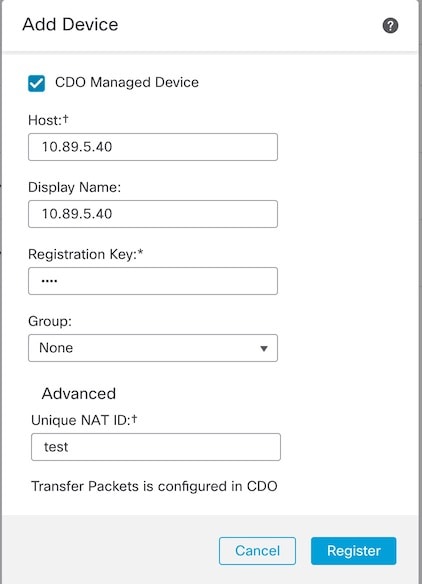Click the Group: label
422x584 pixels.
(50, 321)
